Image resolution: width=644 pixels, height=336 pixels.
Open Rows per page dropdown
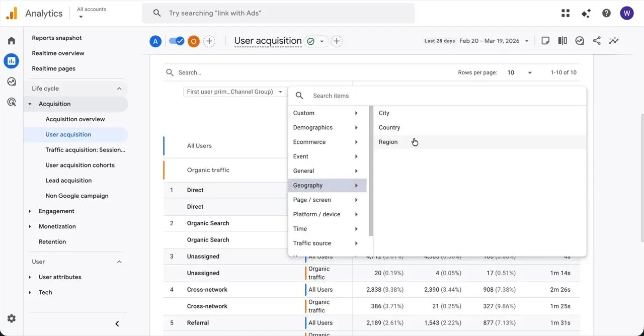[x=520, y=72]
